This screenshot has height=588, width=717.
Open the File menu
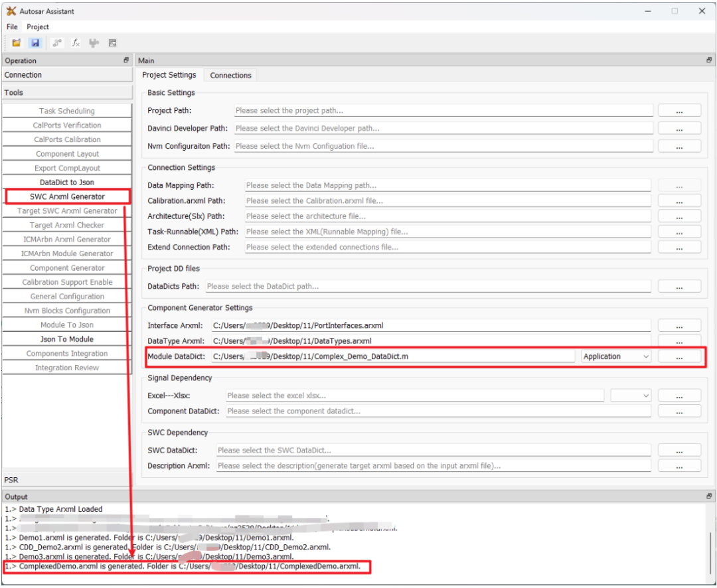[11, 27]
